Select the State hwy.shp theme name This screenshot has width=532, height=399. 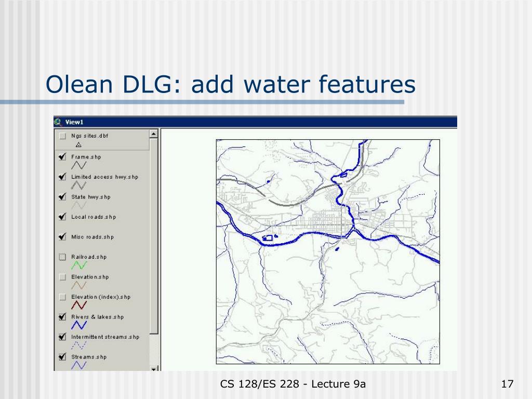click(90, 197)
